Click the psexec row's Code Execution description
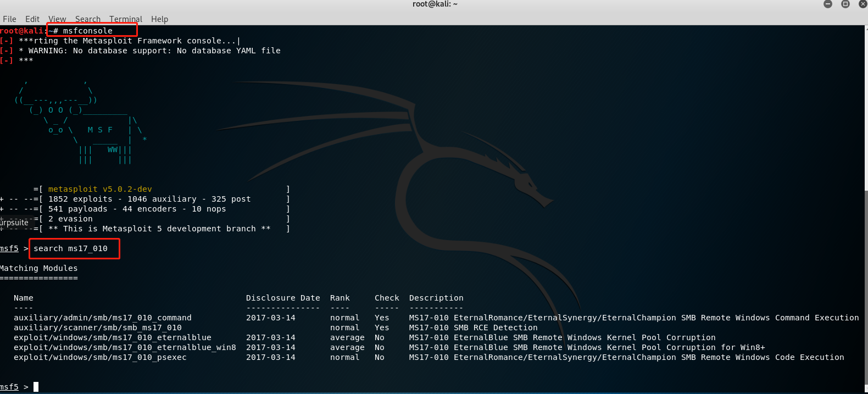The width and height of the screenshot is (868, 394). (x=627, y=357)
